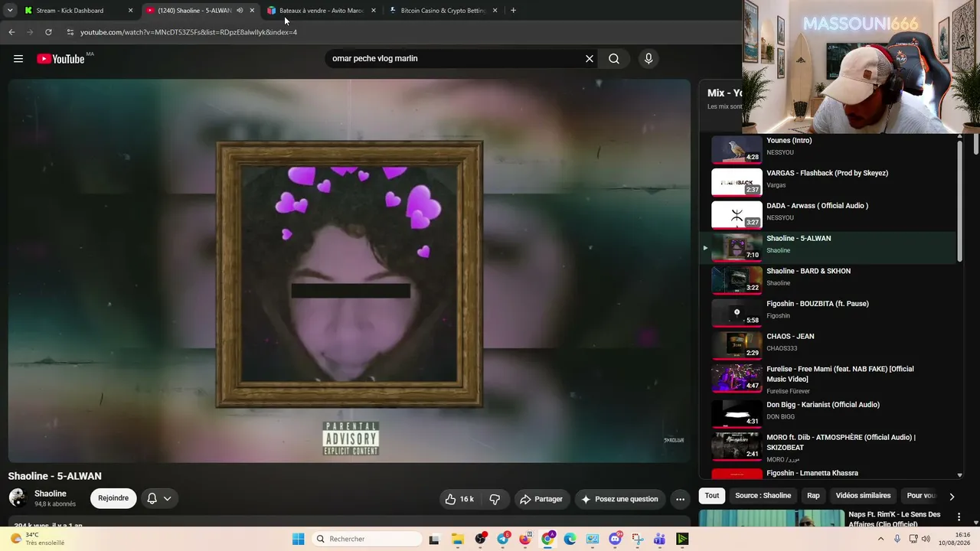Play DADA - Arwass (Official Audio)
The width and height of the screenshot is (980, 551).
[x=831, y=215]
